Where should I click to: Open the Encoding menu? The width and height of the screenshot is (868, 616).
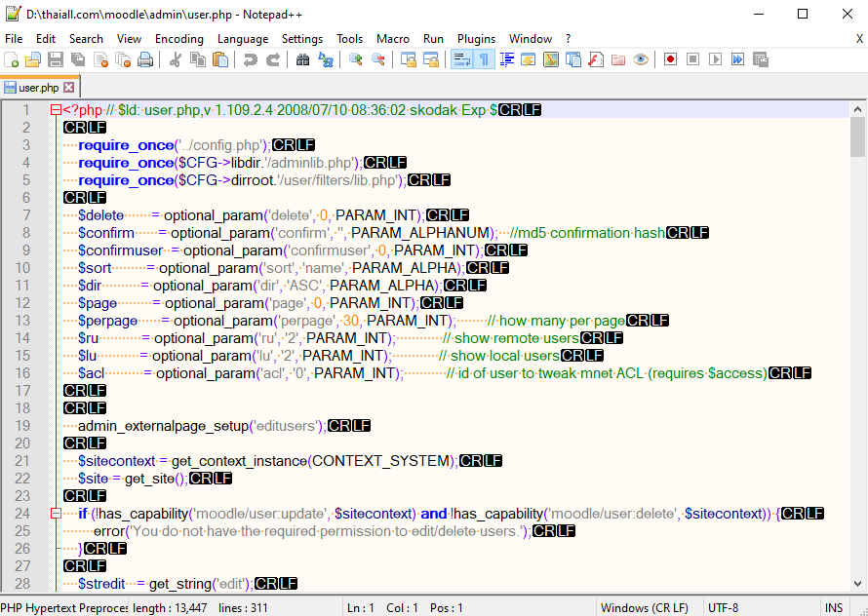click(179, 39)
